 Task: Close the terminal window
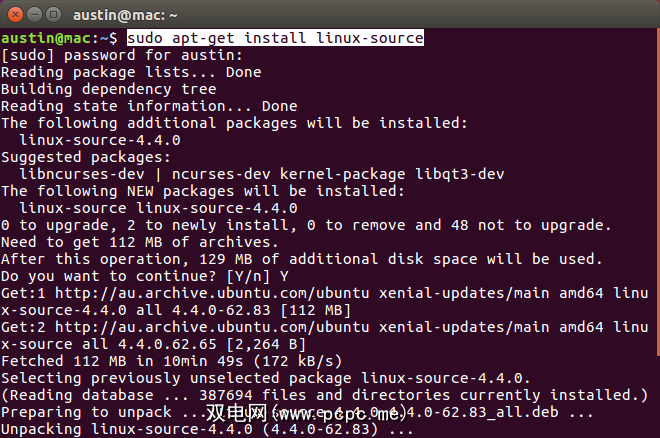pos(15,14)
